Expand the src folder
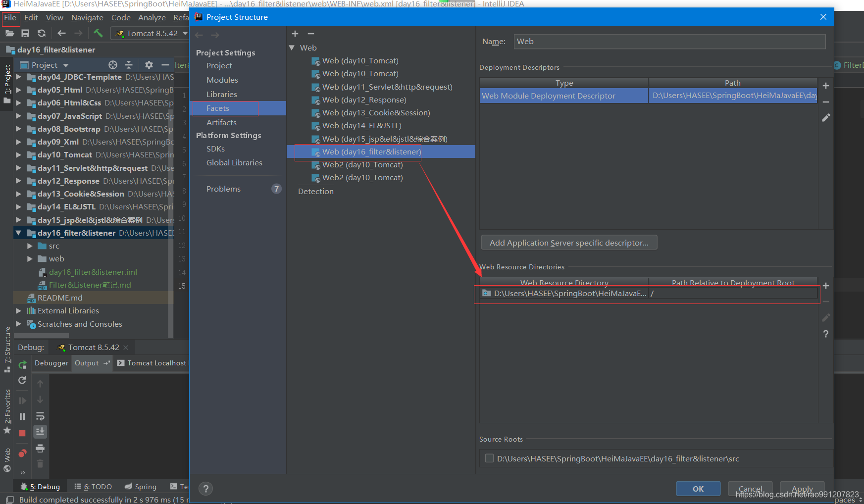Screen dimensions: 864x504 (30, 246)
